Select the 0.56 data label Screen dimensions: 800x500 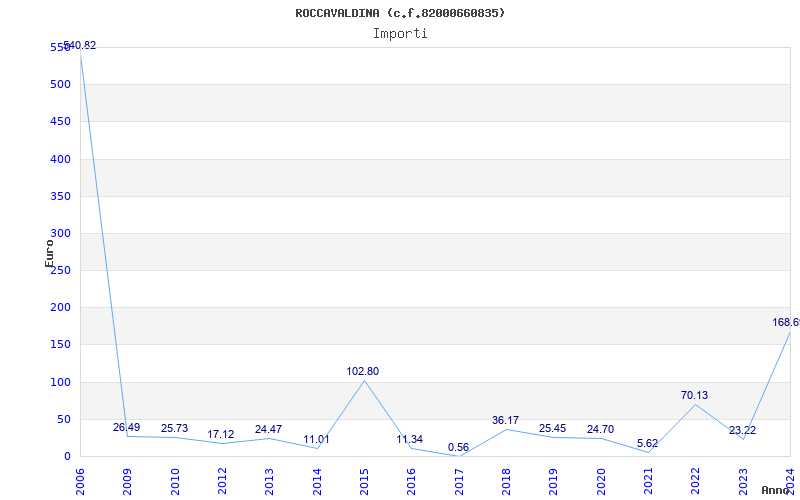click(x=458, y=447)
